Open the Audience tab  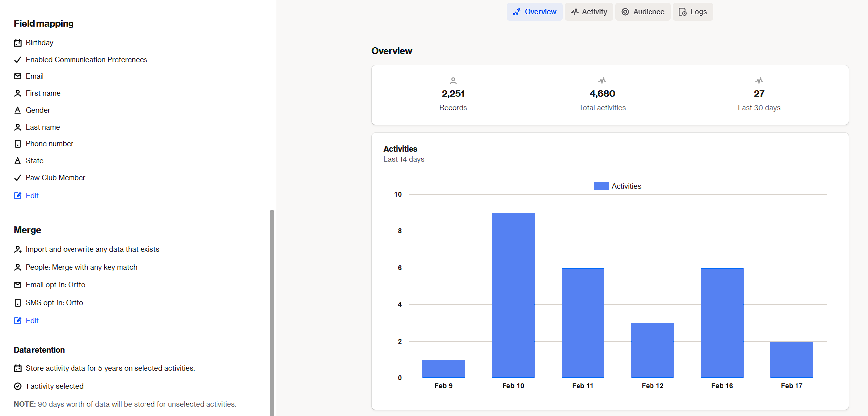(643, 12)
